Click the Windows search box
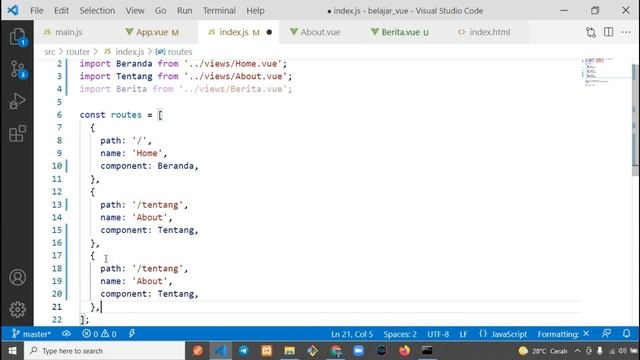640x360 pixels. (105, 351)
